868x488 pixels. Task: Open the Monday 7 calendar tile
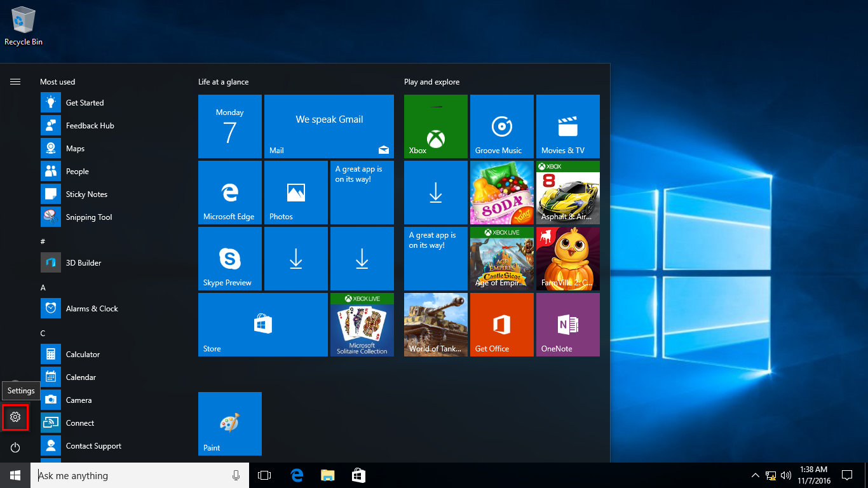230,126
